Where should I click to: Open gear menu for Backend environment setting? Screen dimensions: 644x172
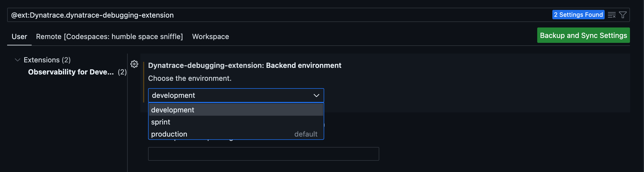(x=134, y=64)
